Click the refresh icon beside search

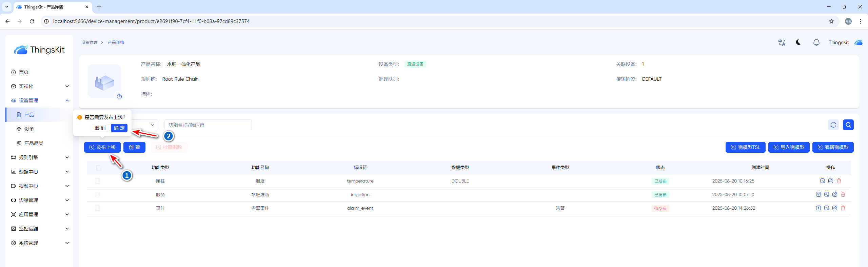(833, 125)
